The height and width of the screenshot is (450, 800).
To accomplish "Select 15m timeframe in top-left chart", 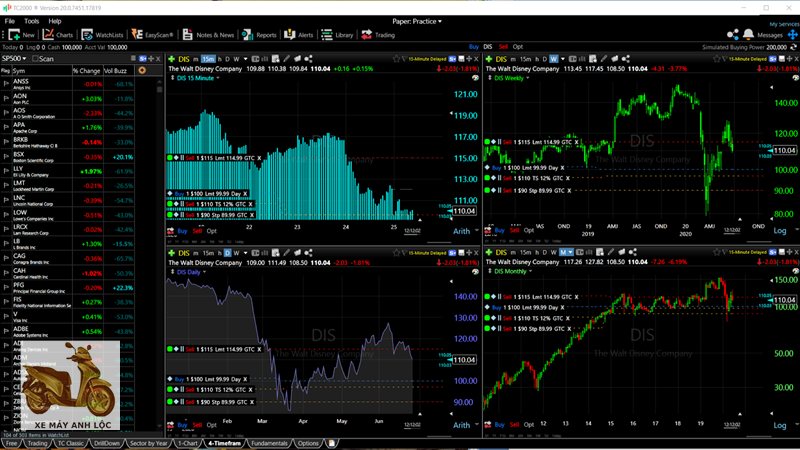I will click(x=208, y=59).
